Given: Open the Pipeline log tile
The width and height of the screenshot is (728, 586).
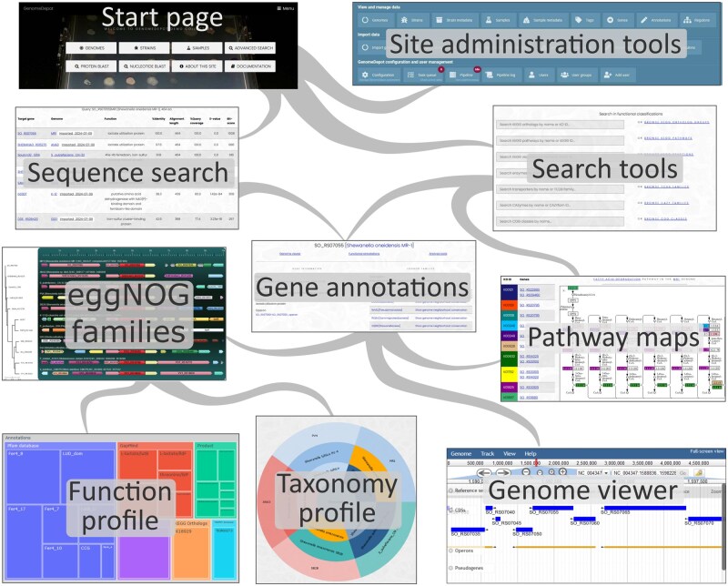Looking at the screenshot, I should (x=500, y=75).
